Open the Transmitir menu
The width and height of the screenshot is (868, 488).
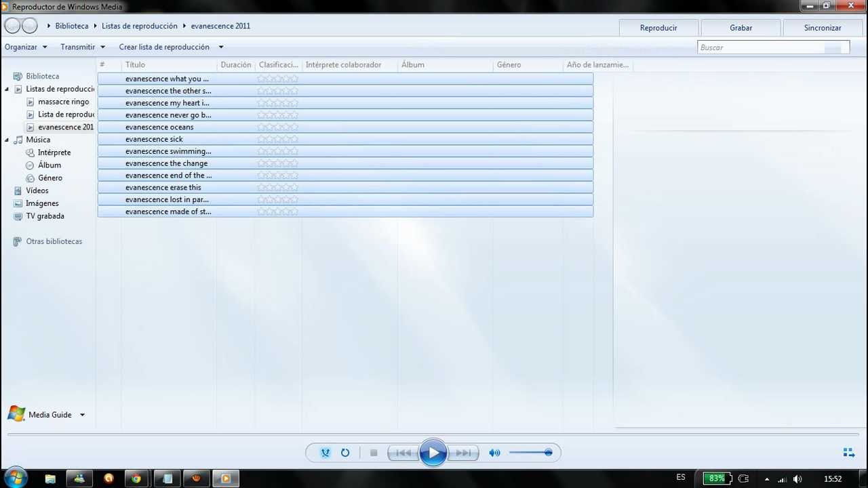point(83,47)
